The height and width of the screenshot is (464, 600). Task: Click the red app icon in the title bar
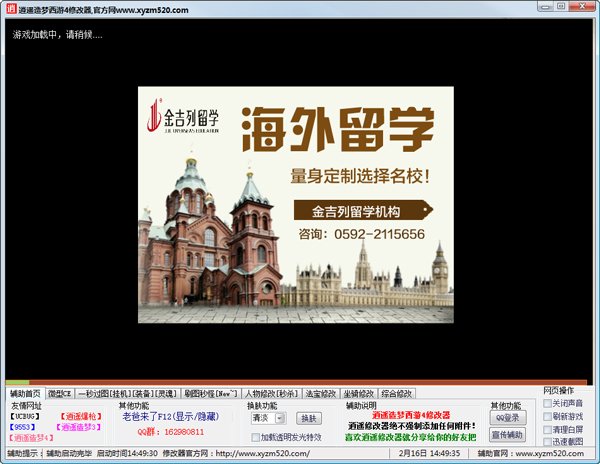tap(11, 8)
